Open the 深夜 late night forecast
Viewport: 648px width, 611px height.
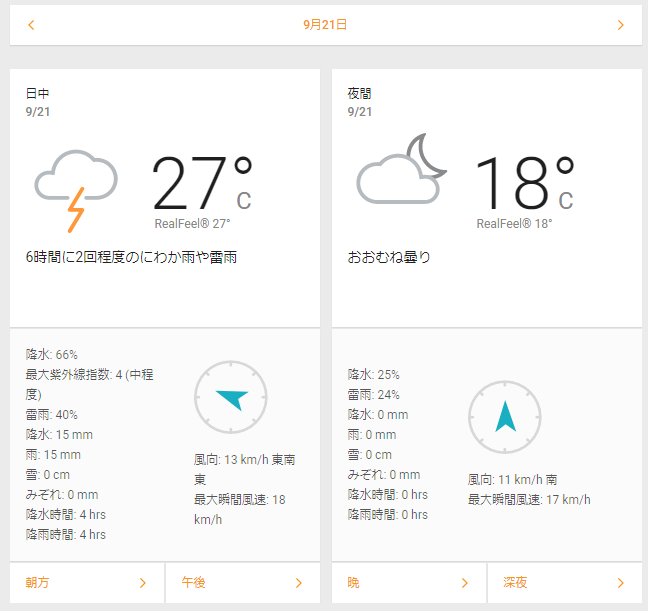515,583
